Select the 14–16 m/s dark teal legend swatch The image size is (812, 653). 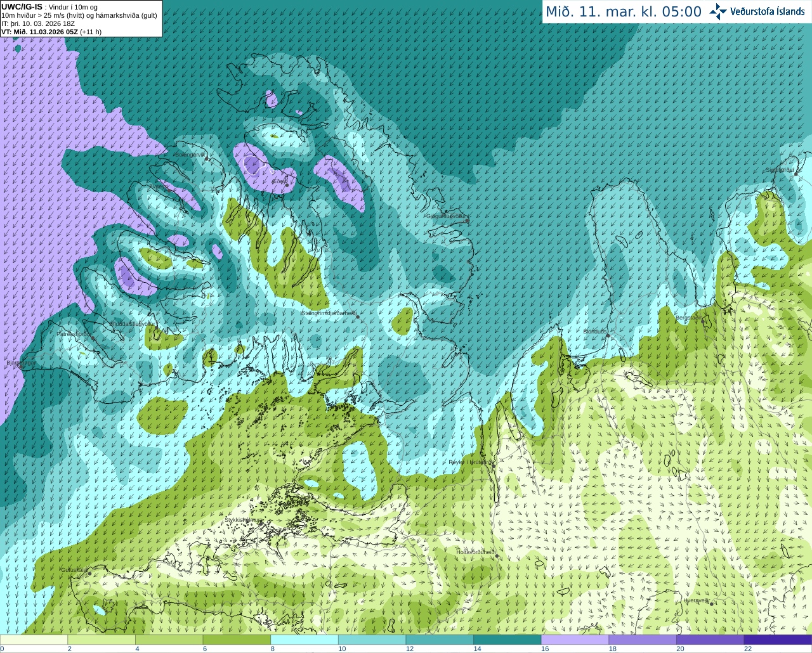[x=507, y=640]
